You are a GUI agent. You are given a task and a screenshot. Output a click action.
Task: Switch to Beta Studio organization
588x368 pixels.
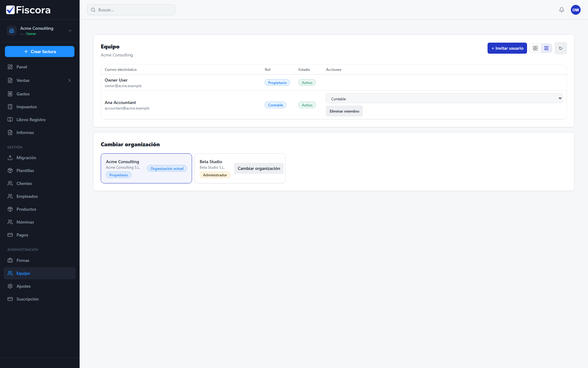point(258,168)
